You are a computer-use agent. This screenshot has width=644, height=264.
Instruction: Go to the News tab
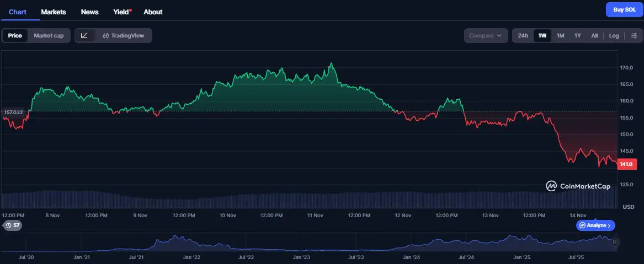tap(89, 12)
